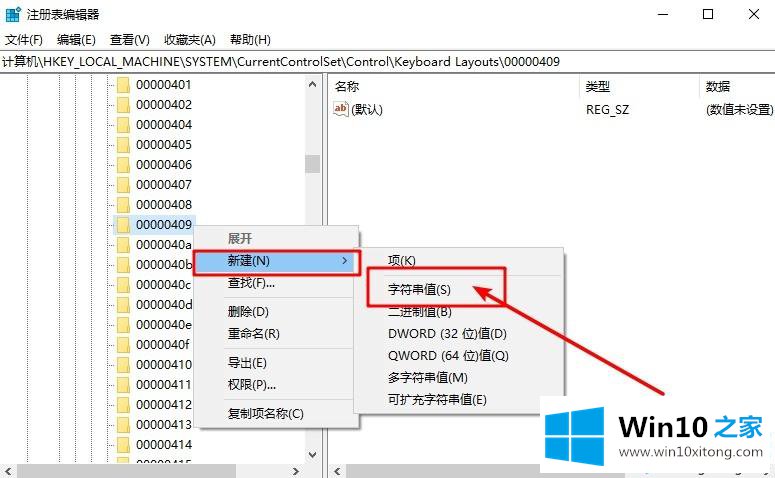The height and width of the screenshot is (478, 775).
Task: Click the folder icon of key 0000040e
Action: pyautogui.click(x=123, y=325)
